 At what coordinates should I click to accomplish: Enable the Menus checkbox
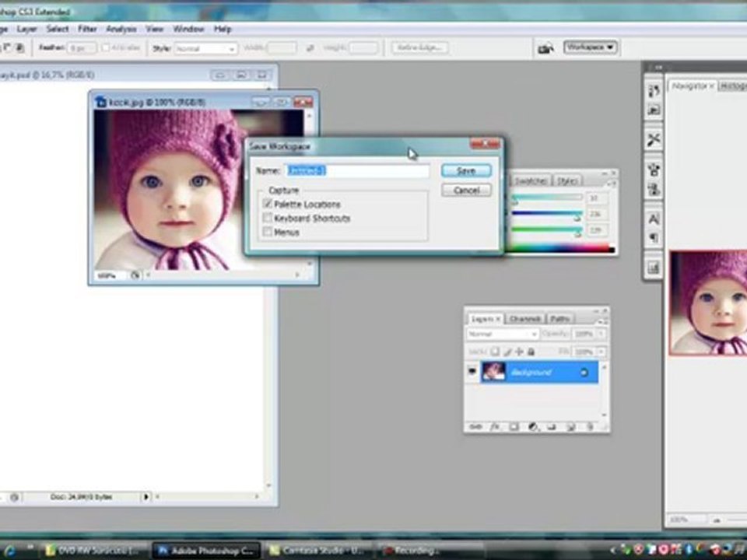(268, 232)
